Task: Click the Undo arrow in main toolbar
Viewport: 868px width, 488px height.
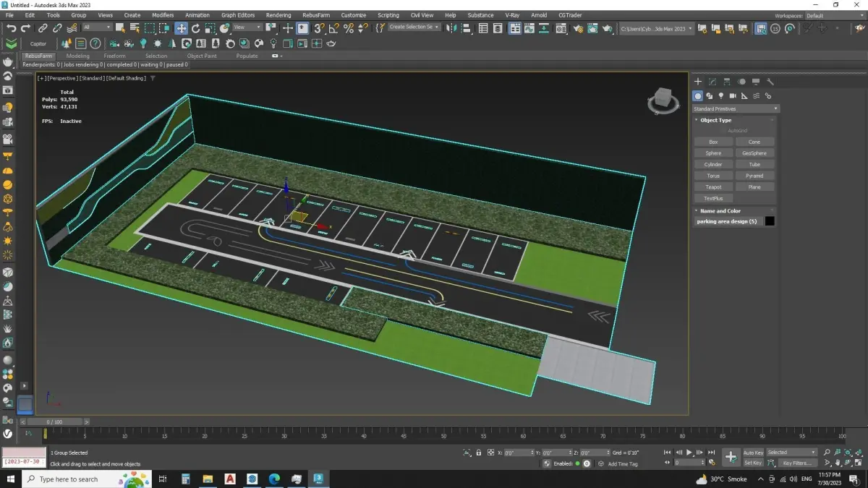Action: [11, 28]
